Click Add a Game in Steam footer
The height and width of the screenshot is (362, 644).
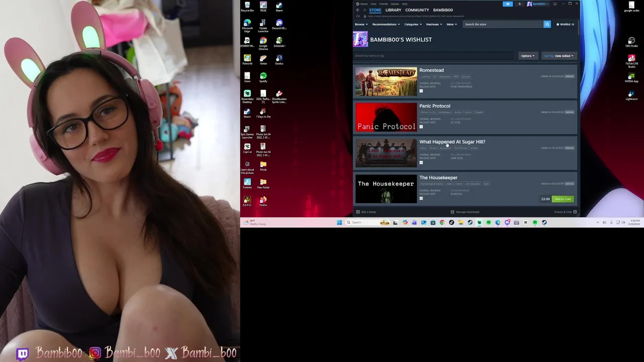(366, 212)
